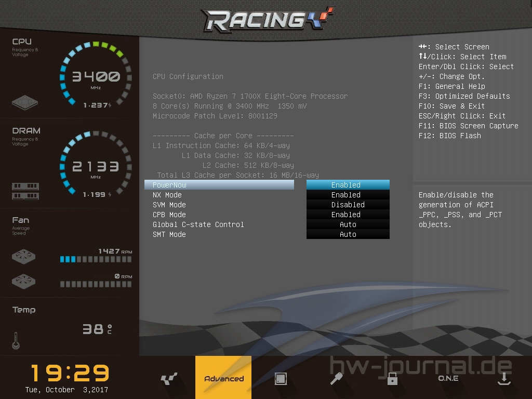Click the key icon in bottom bar

[x=336, y=379]
